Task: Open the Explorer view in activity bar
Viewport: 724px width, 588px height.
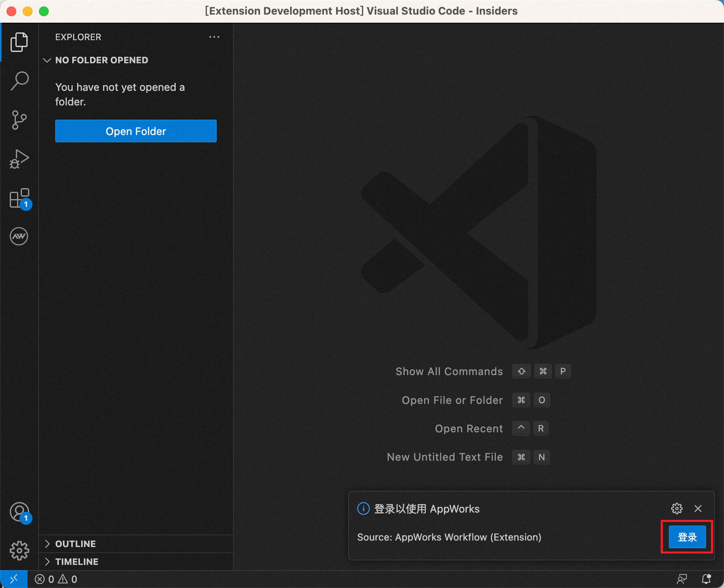Action: (19, 42)
